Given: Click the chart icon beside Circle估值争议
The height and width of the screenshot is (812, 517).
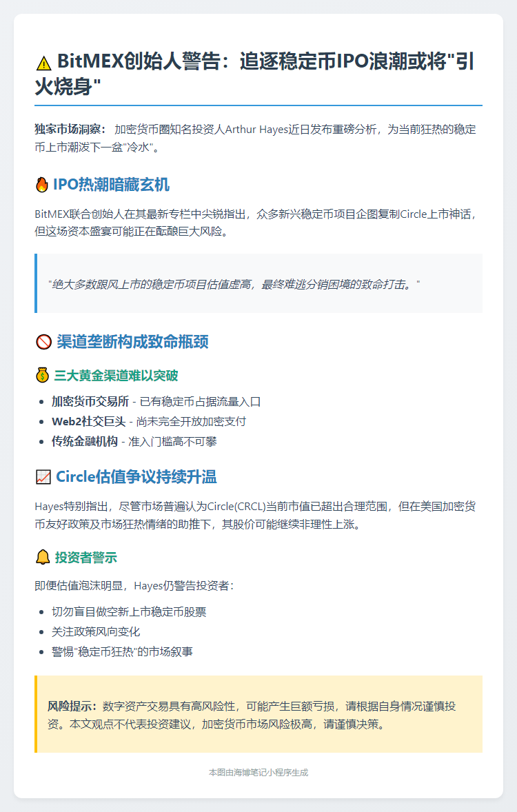Looking at the screenshot, I should pos(43,477).
